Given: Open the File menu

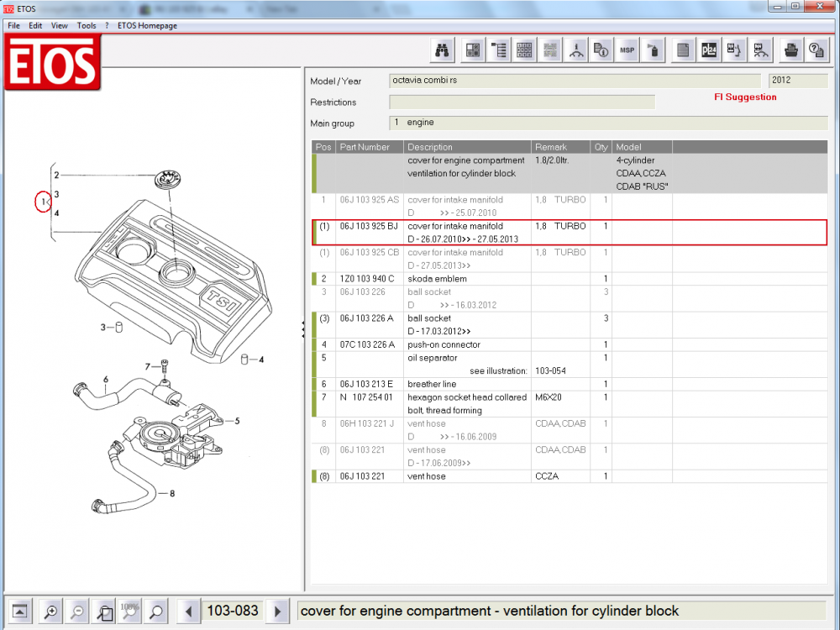Looking at the screenshot, I should coord(14,25).
